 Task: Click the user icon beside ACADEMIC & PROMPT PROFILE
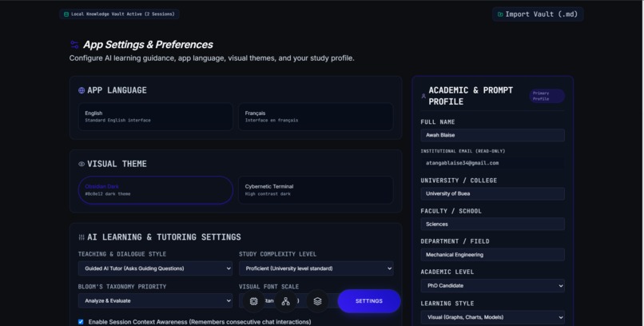(x=423, y=96)
